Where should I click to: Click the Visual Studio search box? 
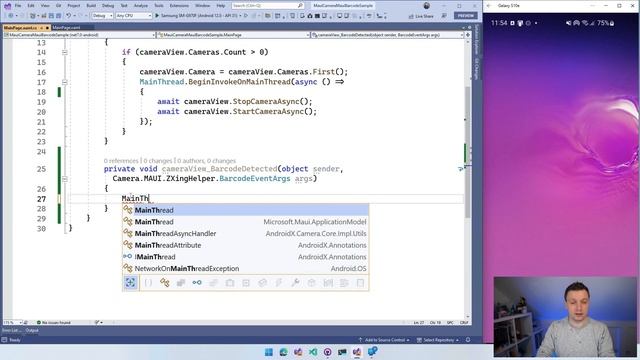point(267,6)
